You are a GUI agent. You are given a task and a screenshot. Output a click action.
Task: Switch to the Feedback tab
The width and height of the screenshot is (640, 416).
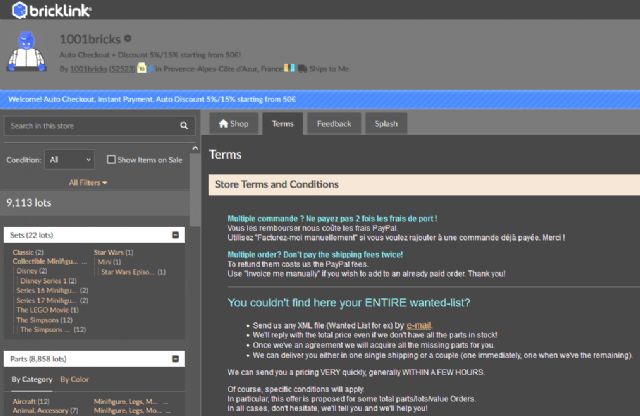(333, 124)
